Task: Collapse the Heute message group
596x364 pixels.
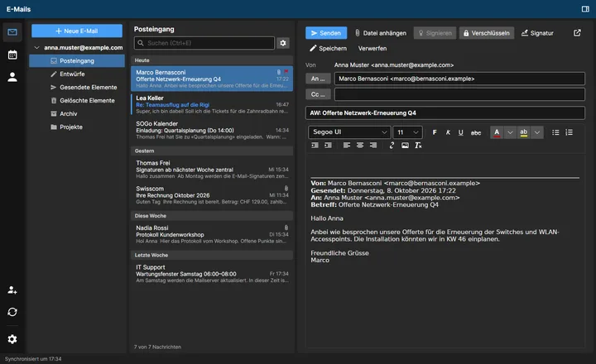Action: tap(212, 60)
